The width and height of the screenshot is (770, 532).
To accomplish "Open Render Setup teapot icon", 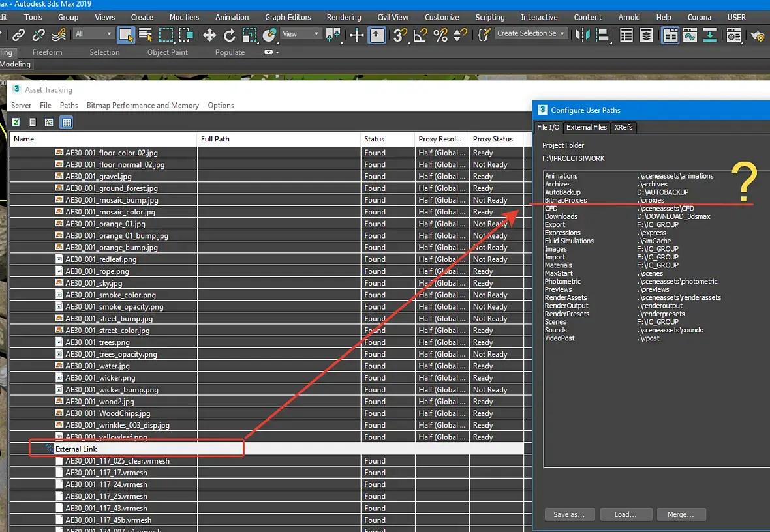I will pyautogui.click(x=757, y=35).
